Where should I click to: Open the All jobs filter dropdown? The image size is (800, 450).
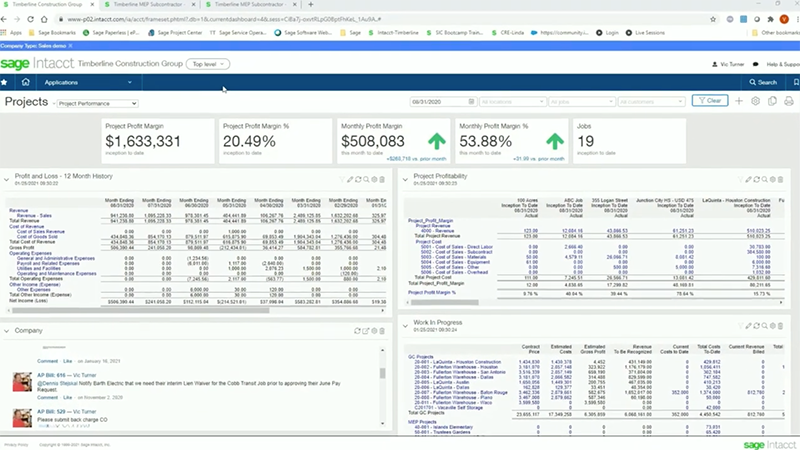[582, 102]
